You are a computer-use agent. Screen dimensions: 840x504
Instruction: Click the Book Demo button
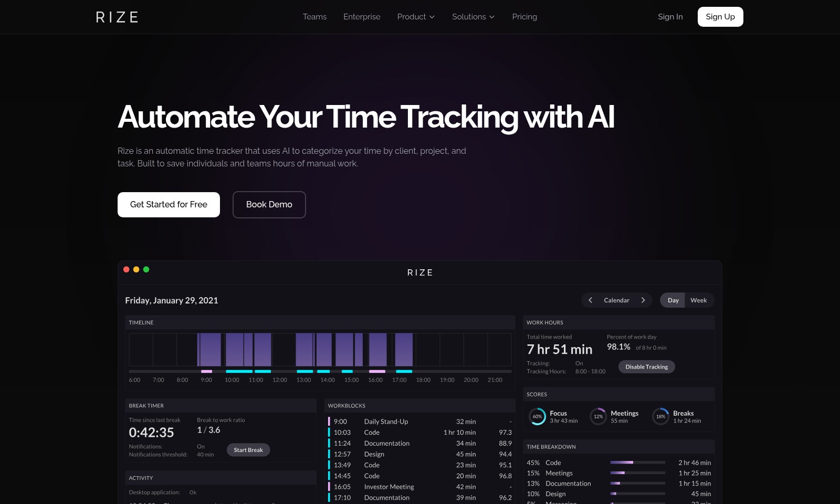click(269, 205)
